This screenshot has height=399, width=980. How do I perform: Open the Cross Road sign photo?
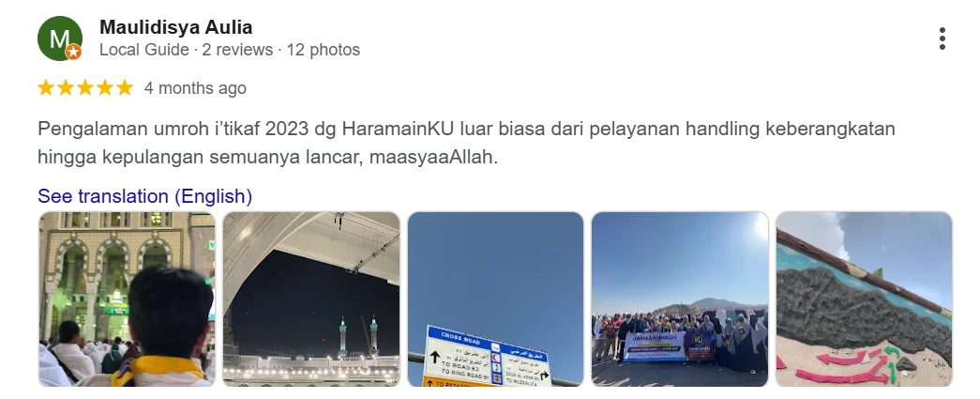pos(495,299)
